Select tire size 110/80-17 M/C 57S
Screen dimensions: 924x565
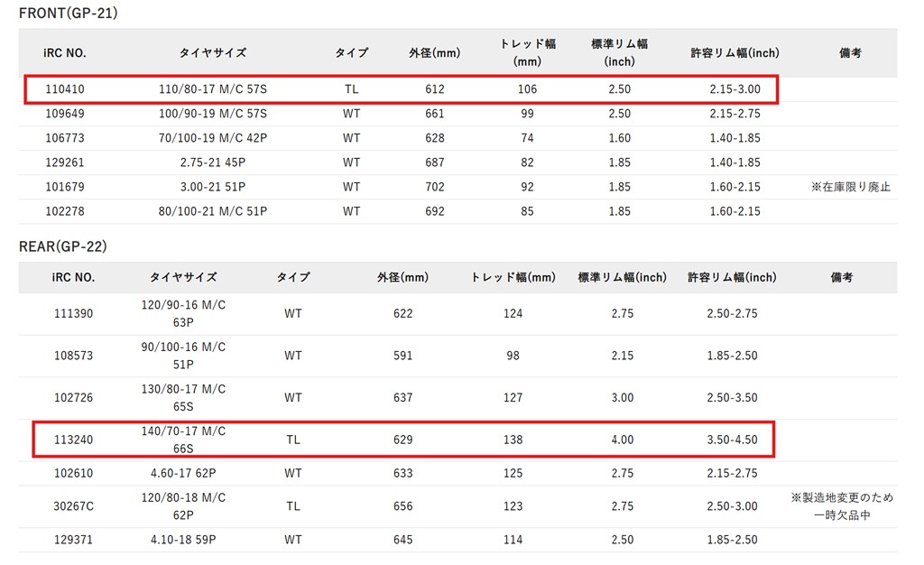tap(213, 89)
